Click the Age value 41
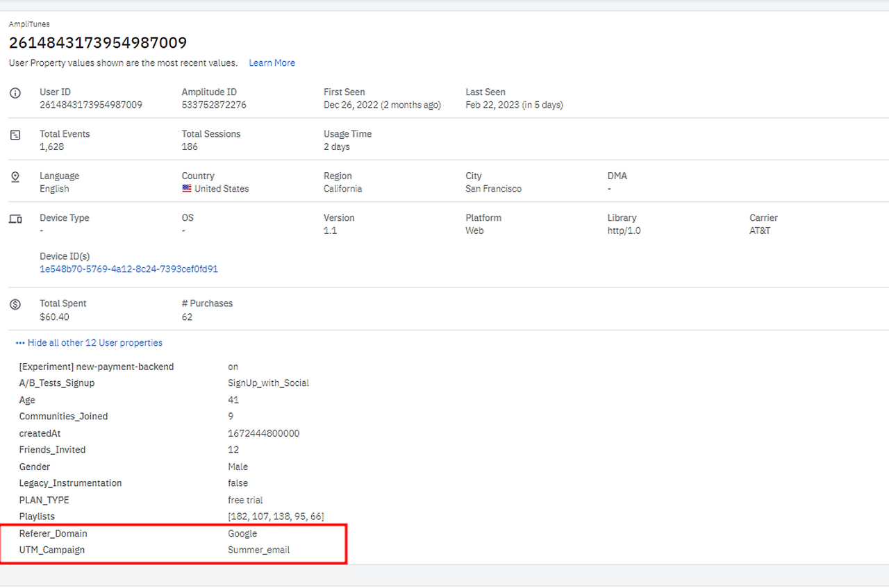889x588 pixels. (x=233, y=400)
